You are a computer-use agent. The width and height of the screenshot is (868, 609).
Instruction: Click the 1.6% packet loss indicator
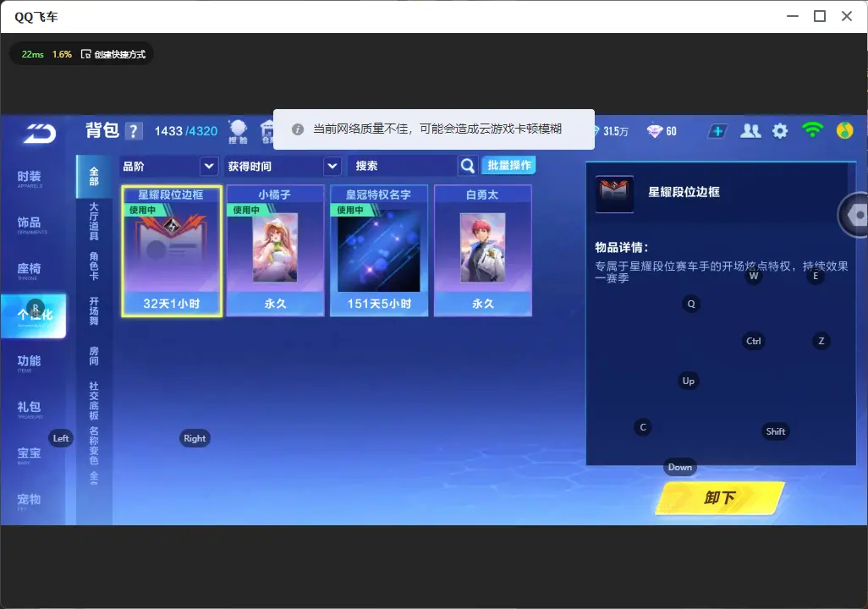62,54
